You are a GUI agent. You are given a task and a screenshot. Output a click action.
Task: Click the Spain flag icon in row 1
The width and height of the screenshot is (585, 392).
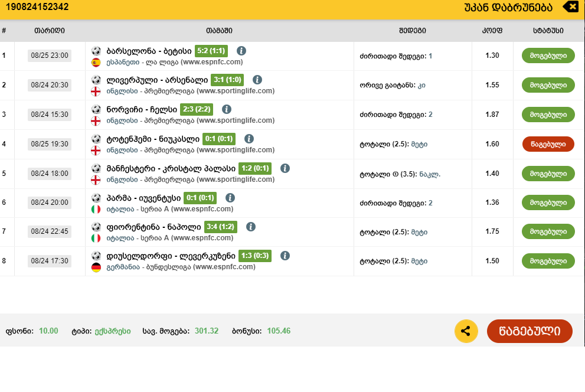coord(96,62)
